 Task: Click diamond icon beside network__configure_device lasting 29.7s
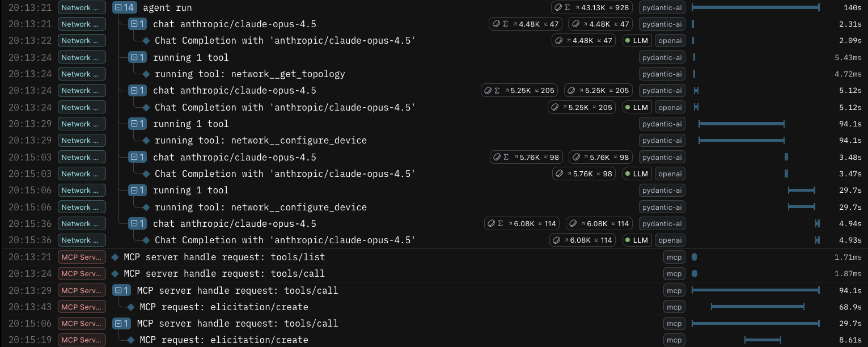click(x=146, y=207)
